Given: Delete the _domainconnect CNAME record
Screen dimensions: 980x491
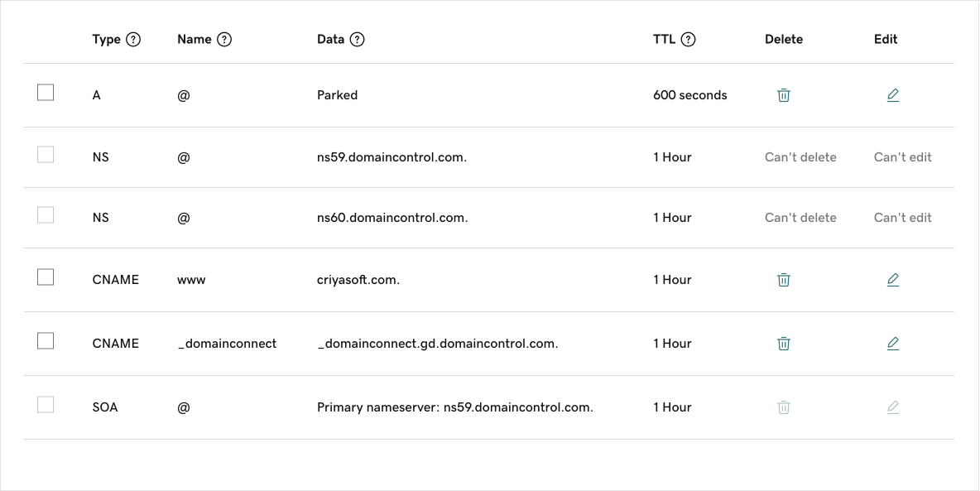Looking at the screenshot, I should pos(784,344).
